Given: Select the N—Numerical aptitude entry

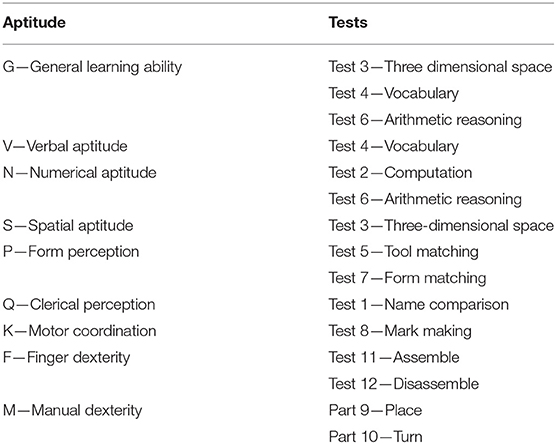Looking at the screenshot, I should (x=79, y=173).
